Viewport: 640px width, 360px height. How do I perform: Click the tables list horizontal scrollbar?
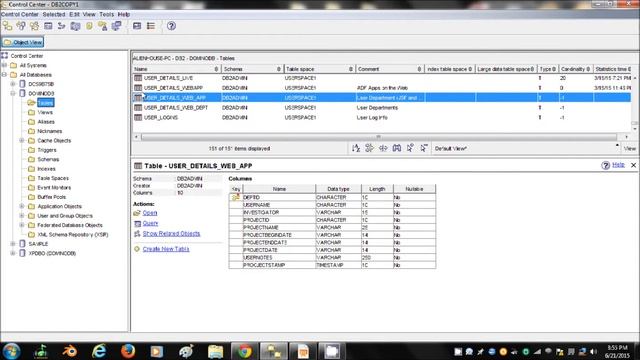click(379, 137)
